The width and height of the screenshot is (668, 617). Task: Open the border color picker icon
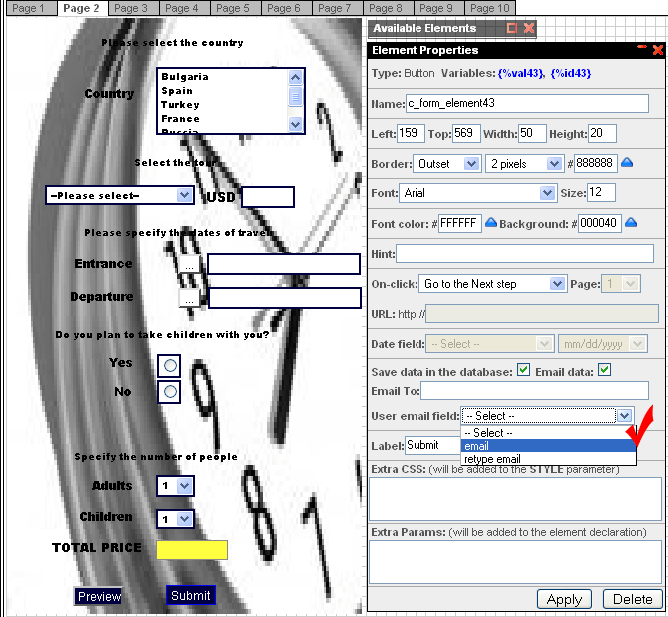627,163
